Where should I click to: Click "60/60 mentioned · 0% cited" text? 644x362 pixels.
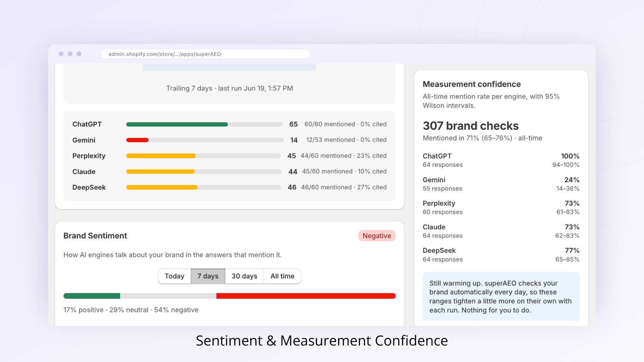pos(345,124)
